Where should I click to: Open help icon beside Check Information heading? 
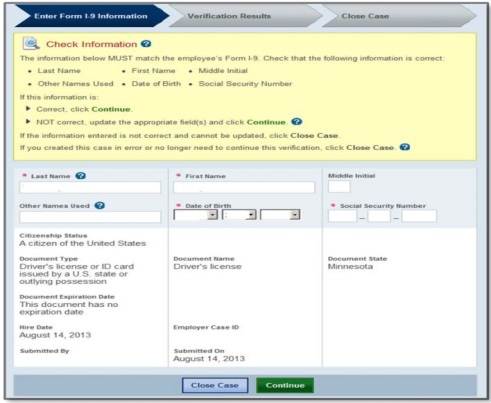146,44
